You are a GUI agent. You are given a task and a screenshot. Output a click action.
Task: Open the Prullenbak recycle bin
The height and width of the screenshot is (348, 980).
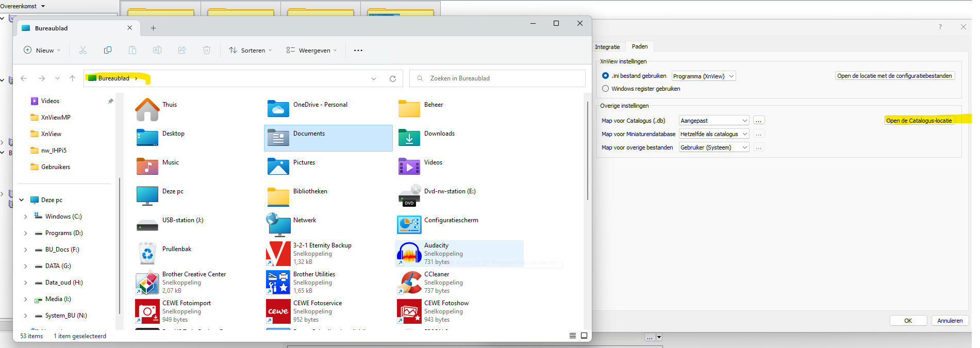pos(147,254)
